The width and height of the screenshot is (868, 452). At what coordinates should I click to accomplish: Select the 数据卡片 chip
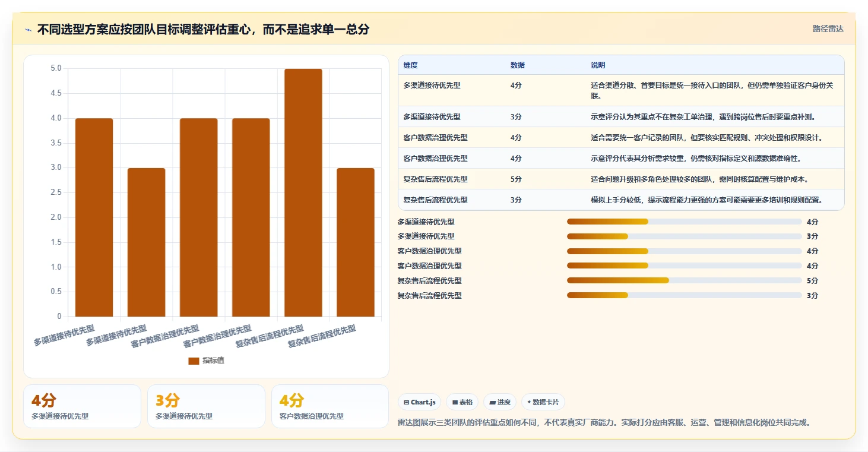[x=543, y=402]
